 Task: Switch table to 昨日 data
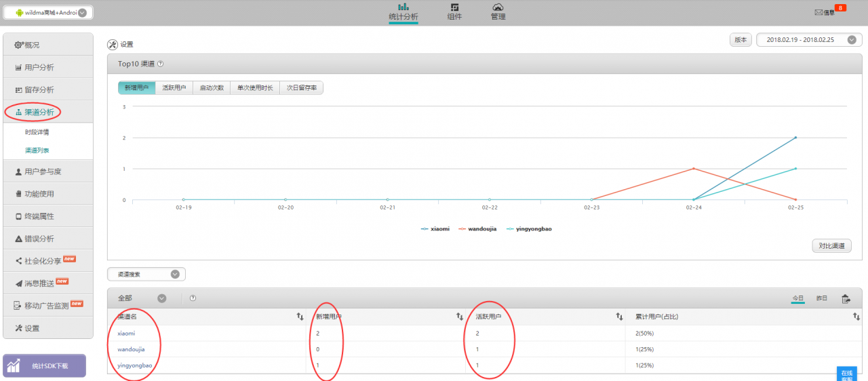[822, 298]
